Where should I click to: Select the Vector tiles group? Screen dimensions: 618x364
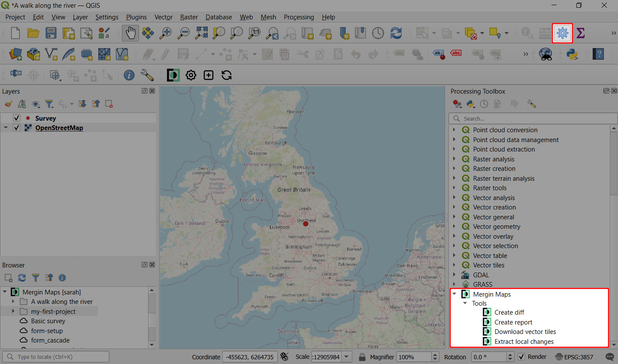click(x=488, y=265)
